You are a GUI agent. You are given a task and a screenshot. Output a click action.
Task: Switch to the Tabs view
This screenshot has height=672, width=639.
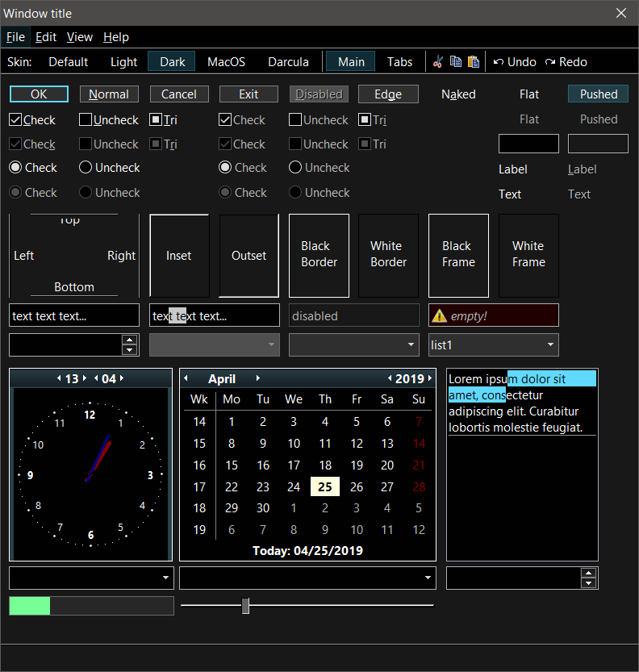click(399, 62)
